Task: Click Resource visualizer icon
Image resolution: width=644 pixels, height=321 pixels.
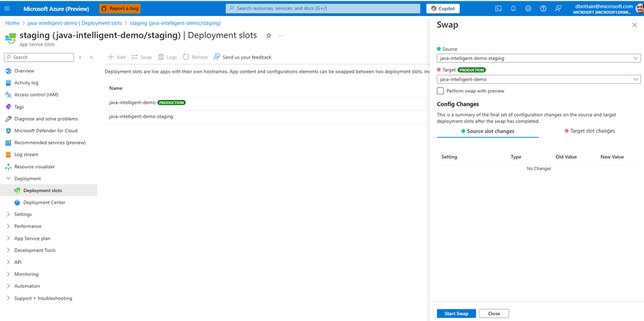Action: point(8,167)
